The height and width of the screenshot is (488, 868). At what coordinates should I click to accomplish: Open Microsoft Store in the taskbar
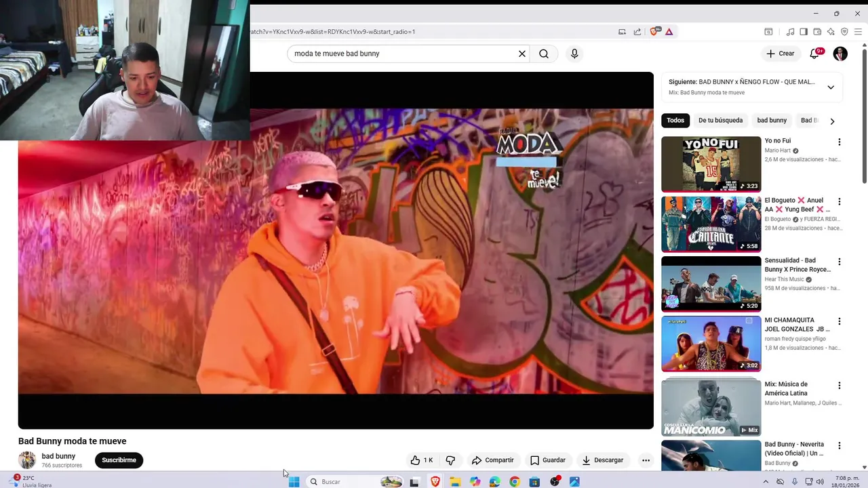tap(534, 482)
